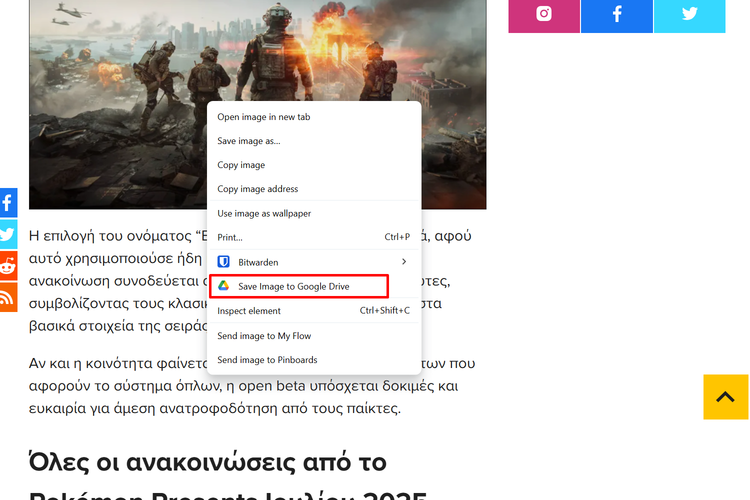
Task: Expand the Bitwarden submenu arrow
Action: coord(404,261)
